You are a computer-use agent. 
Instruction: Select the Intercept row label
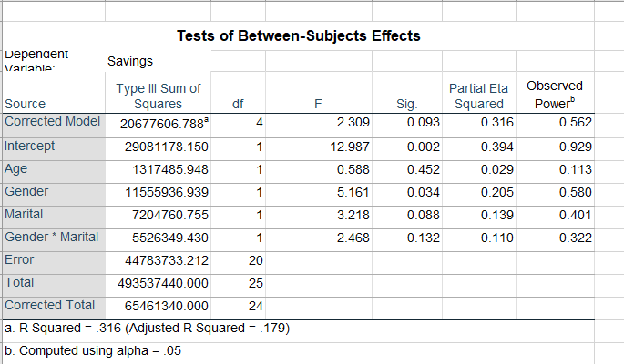coord(29,146)
